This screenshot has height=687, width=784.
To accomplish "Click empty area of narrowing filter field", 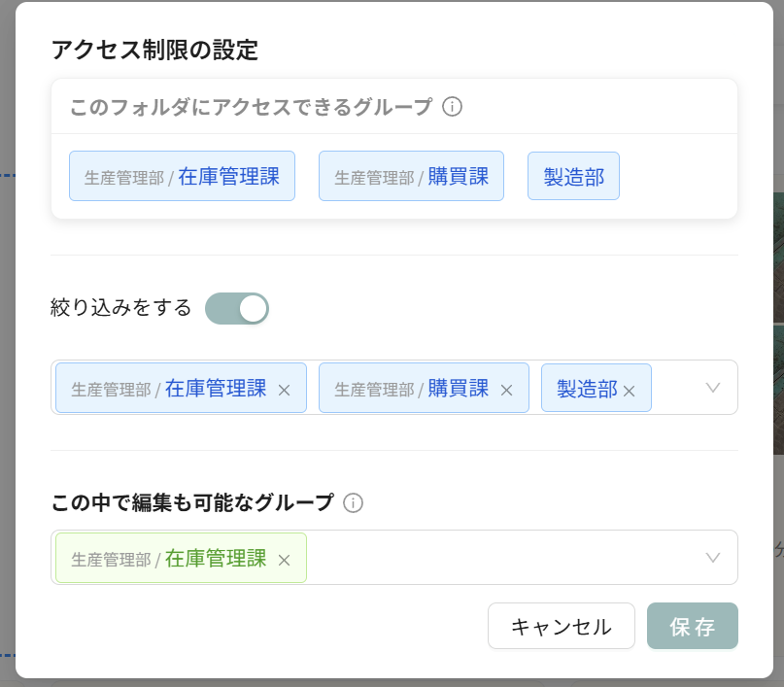I will [676, 388].
